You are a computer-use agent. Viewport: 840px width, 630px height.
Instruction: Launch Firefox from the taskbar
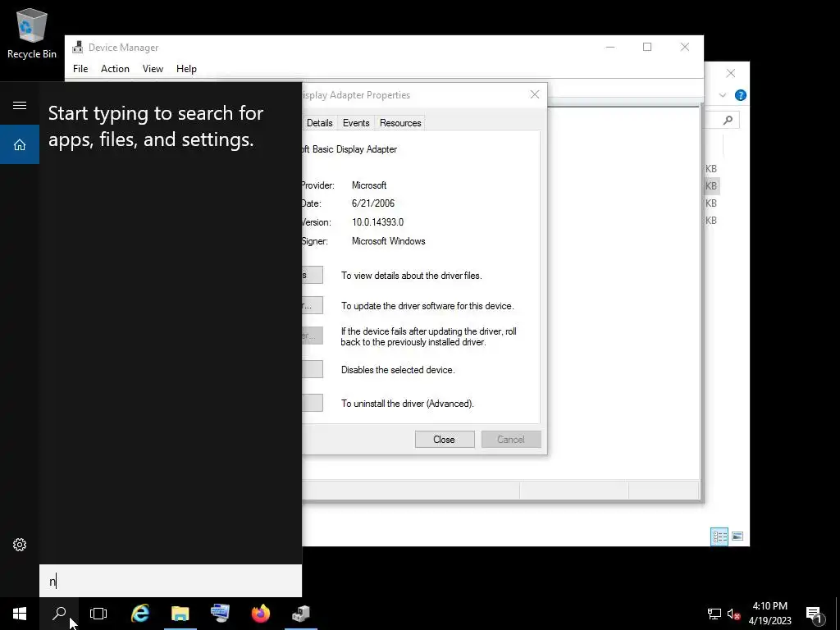261,614
